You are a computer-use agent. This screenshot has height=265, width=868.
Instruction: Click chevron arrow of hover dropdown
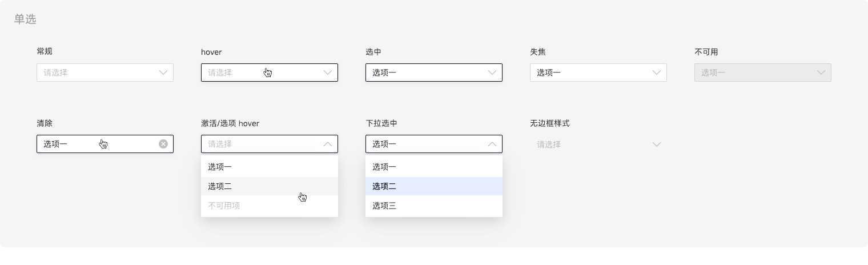328,73
